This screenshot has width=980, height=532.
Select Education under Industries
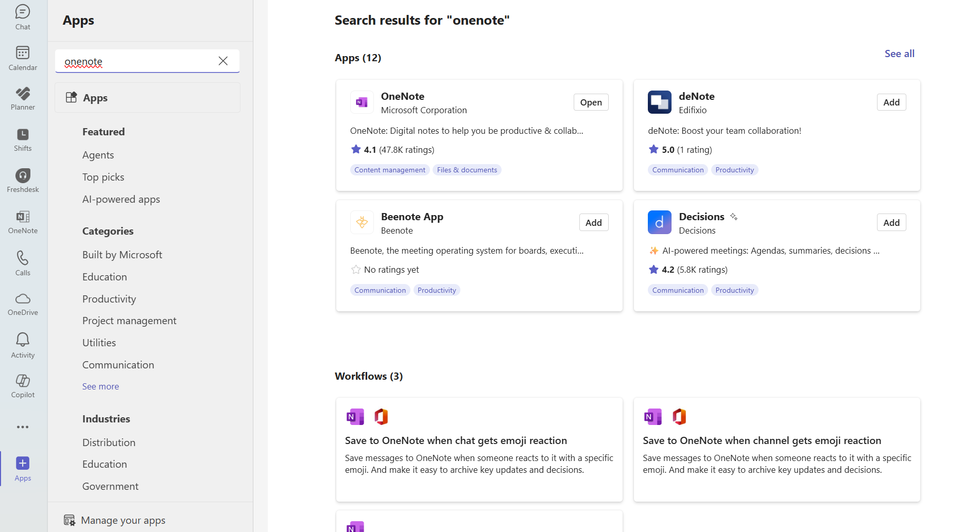(x=105, y=464)
